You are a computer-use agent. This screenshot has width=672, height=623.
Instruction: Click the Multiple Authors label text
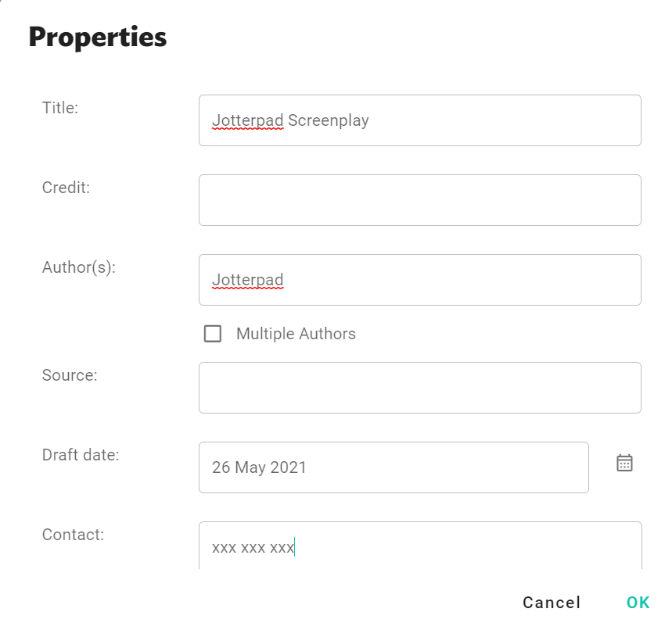(x=296, y=334)
